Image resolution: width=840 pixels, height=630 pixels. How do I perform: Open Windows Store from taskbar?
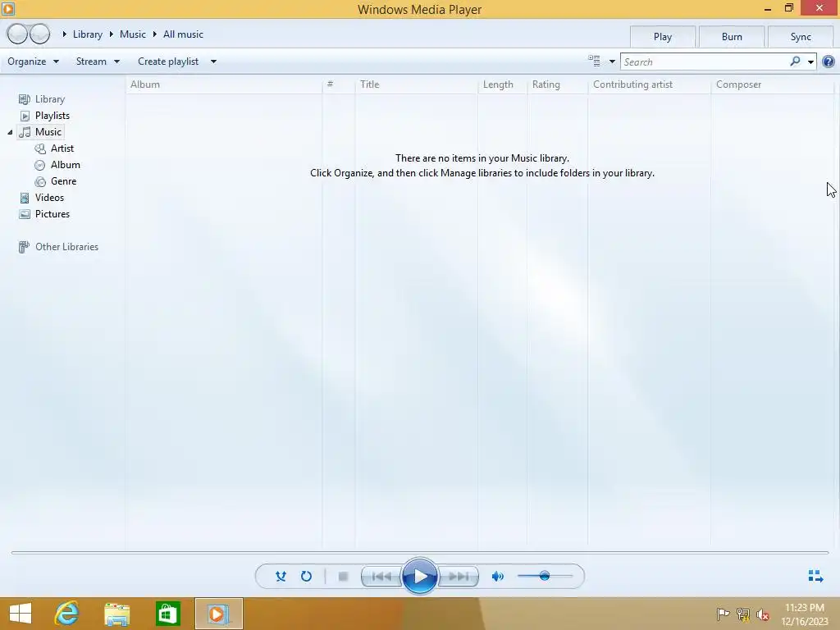click(167, 614)
